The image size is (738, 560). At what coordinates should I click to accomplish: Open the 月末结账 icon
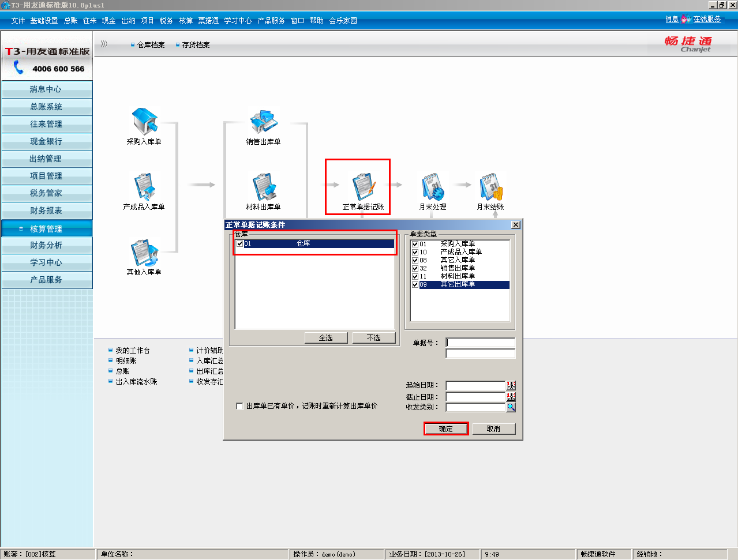490,187
